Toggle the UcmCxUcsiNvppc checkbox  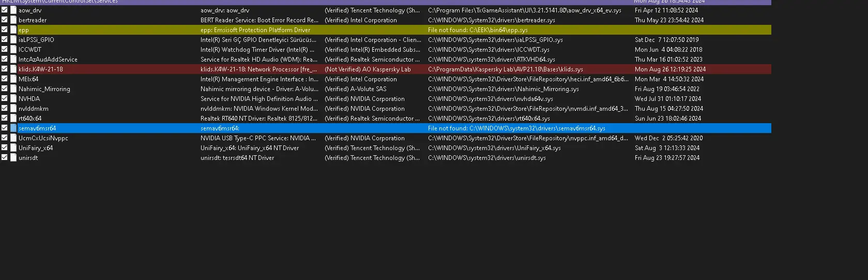coord(5,138)
